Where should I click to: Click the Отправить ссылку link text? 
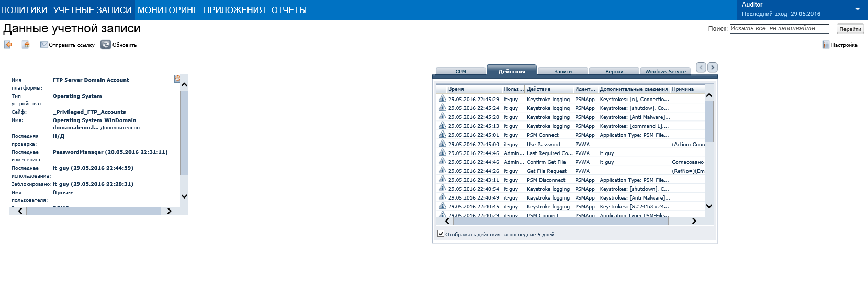(x=72, y=45)
